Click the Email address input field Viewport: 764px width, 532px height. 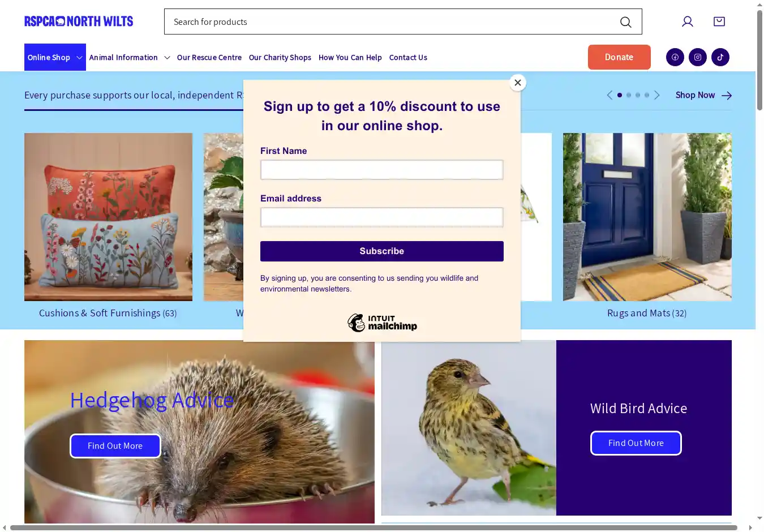click(x=382, y=217)
